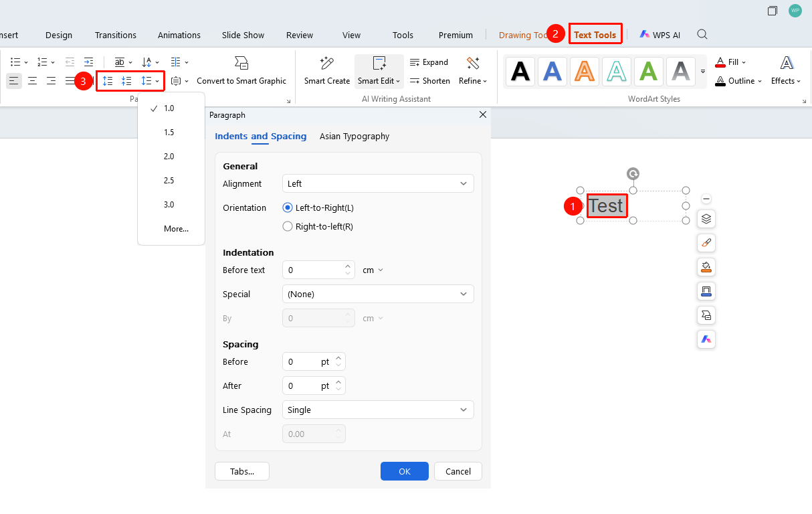
Task: Apply right alignment from the ribbon
Action: 51,81
